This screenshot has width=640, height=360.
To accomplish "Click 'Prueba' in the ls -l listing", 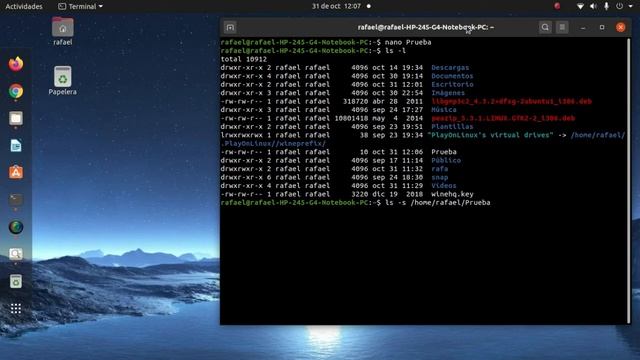I will coord(444,152).
